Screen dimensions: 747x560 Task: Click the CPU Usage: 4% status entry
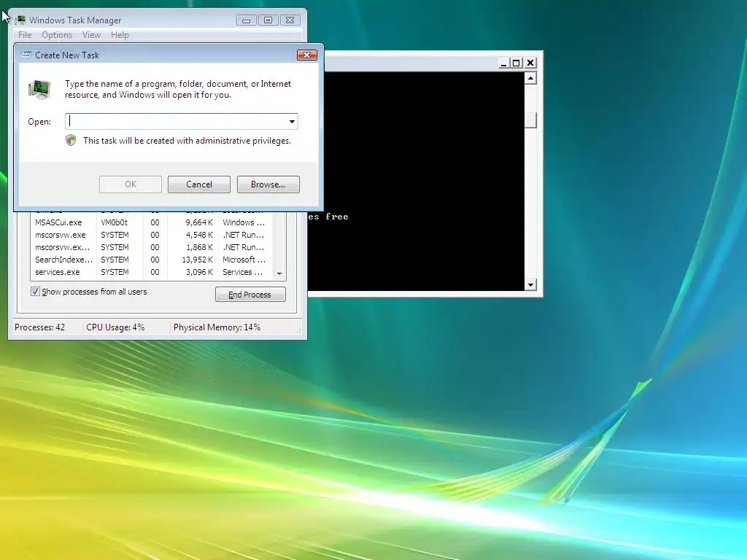(x=115, y=327)
